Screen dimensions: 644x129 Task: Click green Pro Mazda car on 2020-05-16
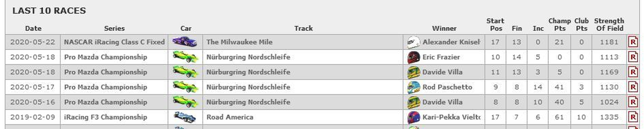(185, 102)
